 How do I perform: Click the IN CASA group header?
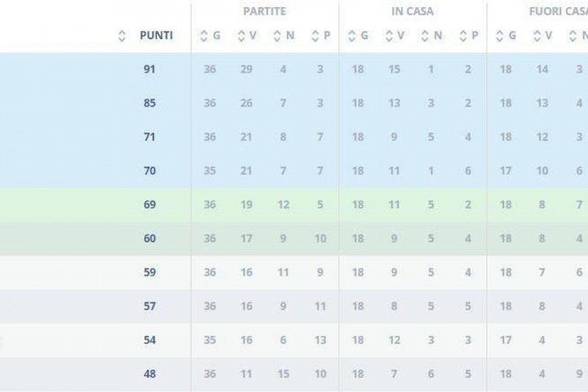pos(412,11)
